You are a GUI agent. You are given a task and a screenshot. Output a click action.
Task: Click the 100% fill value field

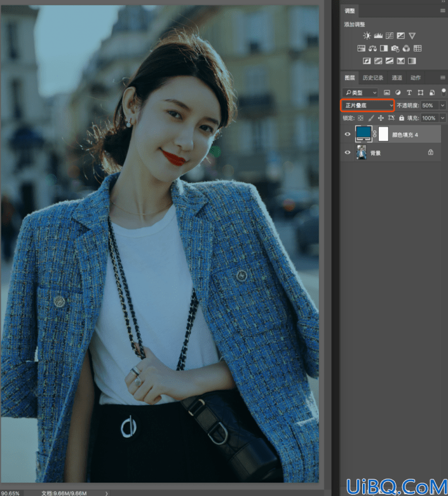[430, 118]
